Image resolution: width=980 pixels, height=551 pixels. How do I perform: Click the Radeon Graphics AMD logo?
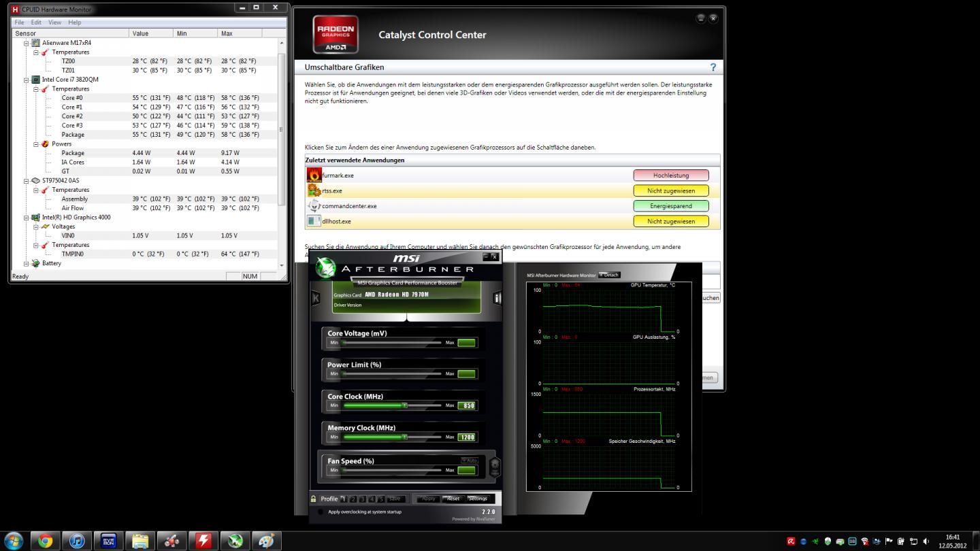pos(336,35)
